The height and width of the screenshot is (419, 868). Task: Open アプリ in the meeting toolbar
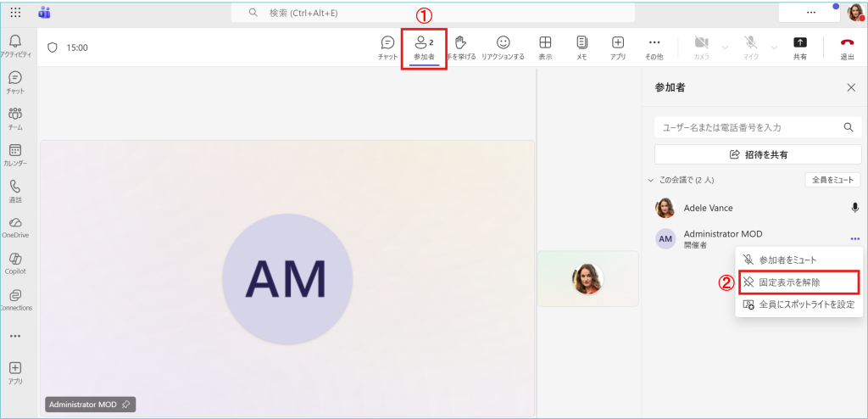click(618, 47)
